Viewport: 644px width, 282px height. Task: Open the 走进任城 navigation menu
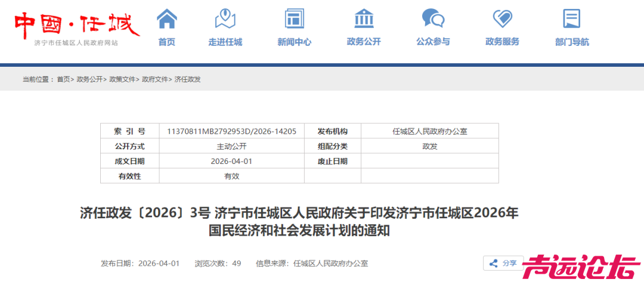(225, 42)
